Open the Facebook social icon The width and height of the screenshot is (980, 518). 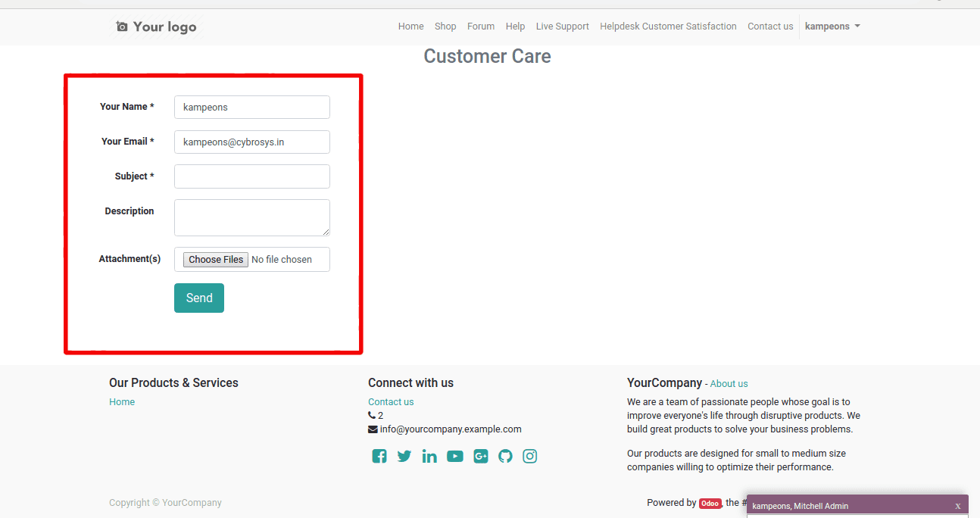(379, 456)
